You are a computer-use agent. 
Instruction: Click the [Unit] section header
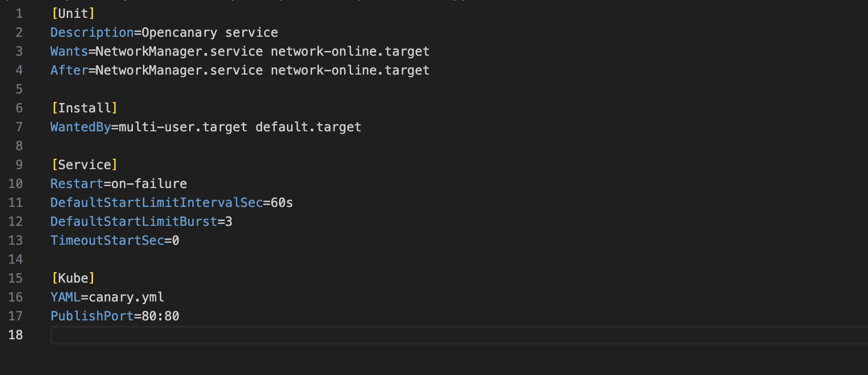73,14
